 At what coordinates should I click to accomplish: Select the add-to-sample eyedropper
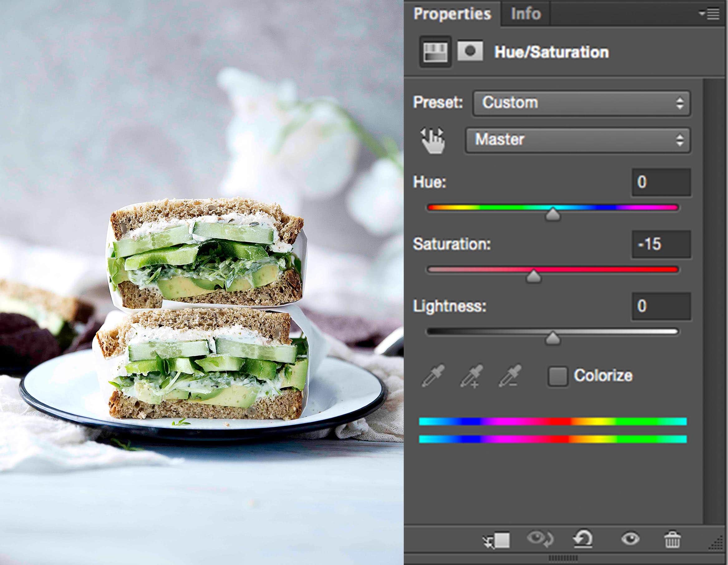[472, 376]
